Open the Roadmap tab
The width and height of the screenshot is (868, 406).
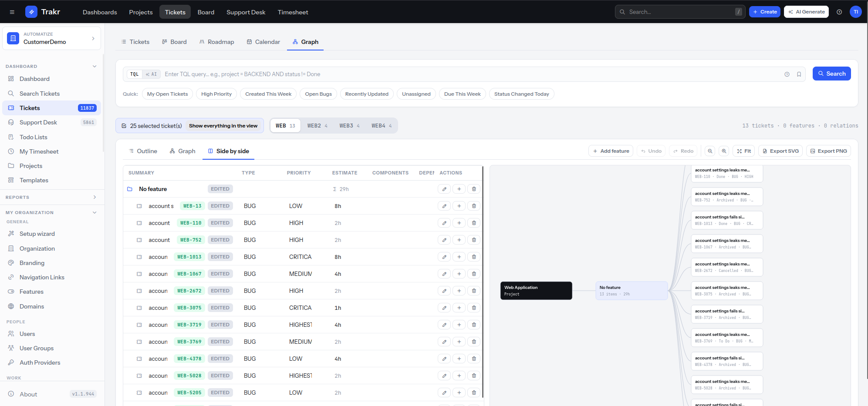click(217, 42)
